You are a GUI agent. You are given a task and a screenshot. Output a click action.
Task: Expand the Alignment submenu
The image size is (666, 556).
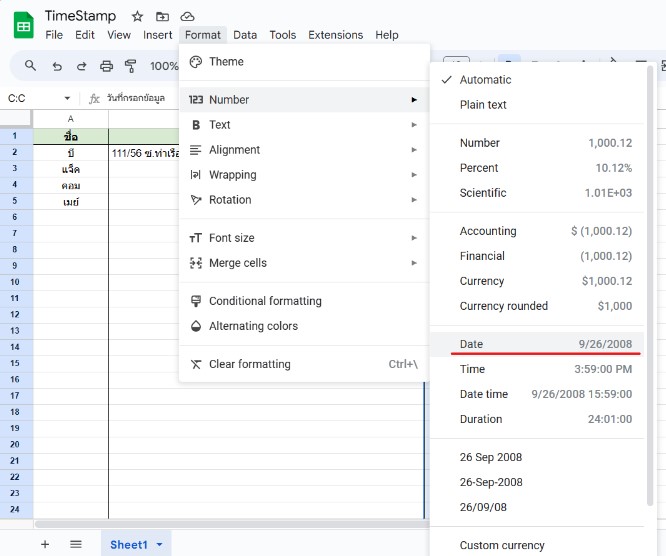click(x=305, y=150)
